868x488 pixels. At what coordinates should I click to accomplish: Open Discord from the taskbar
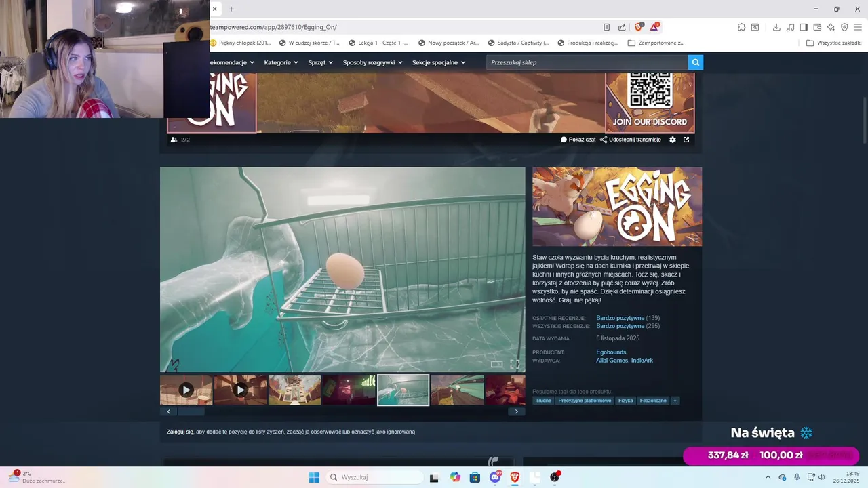495,477
